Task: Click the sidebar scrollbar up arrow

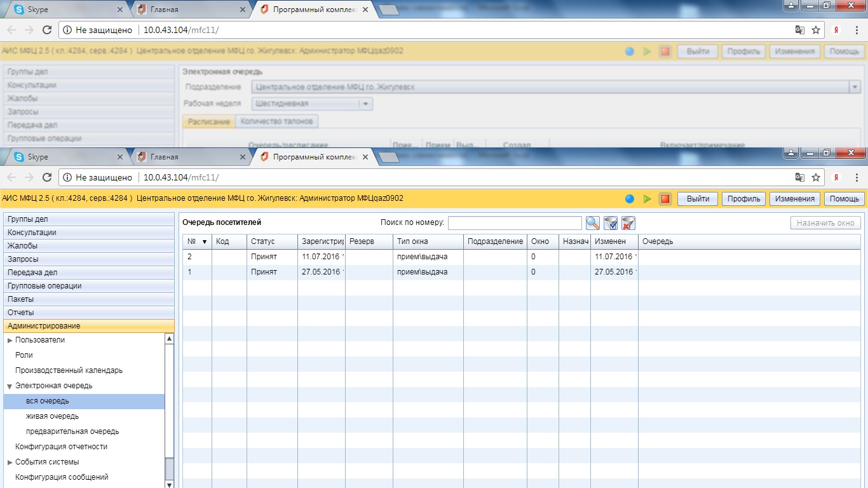Action: [169, 339]
